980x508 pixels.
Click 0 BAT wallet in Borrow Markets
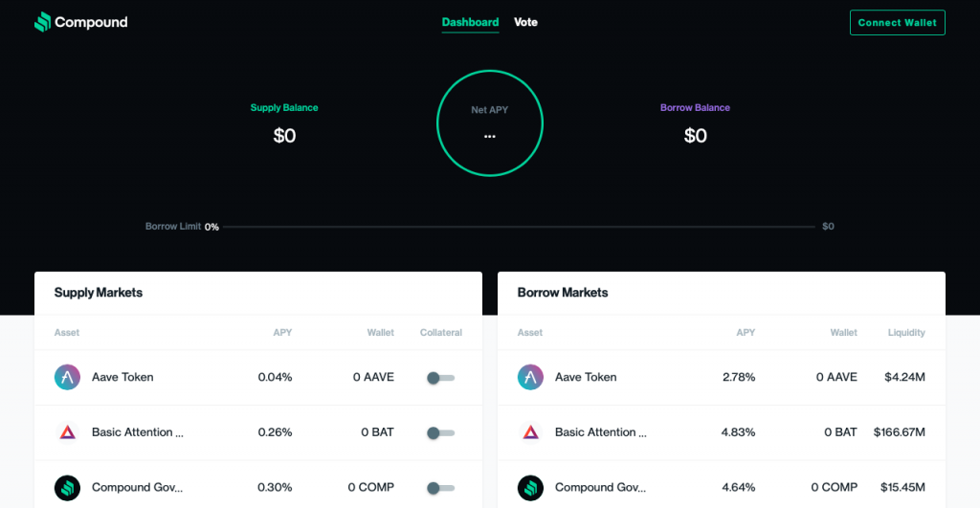840,432
